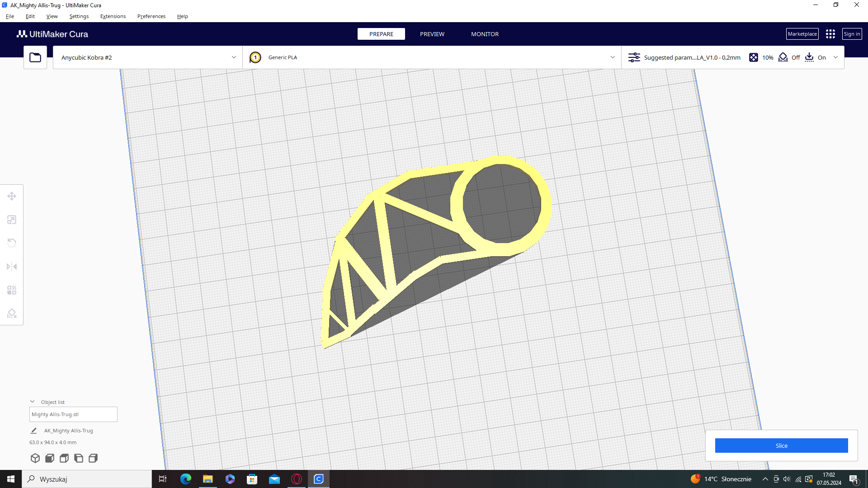The height and width of the screenshot is (488, 868).
Task: Click the Marketplace button
Action: 802,33
